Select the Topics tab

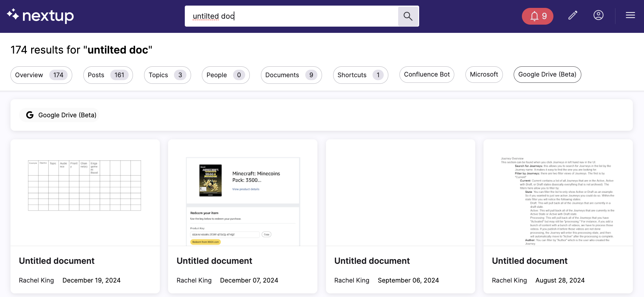167,75
